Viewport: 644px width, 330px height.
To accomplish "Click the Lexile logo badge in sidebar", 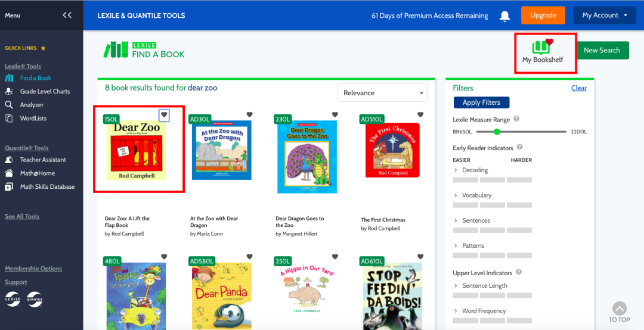I will coord(13,299).
